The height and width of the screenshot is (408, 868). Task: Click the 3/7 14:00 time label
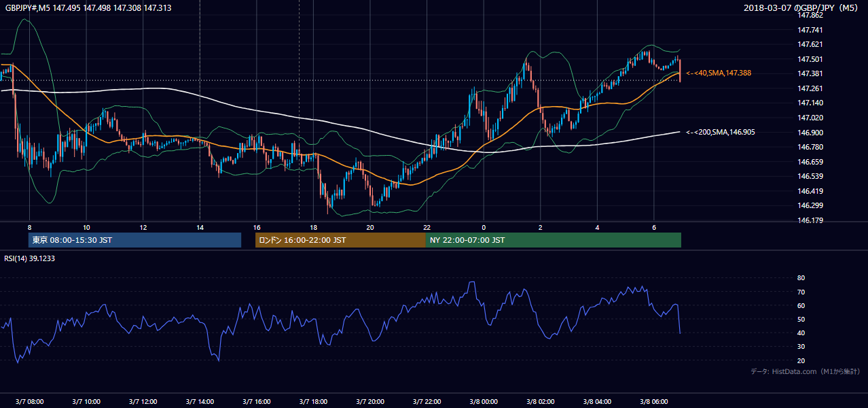coord(200,402)
